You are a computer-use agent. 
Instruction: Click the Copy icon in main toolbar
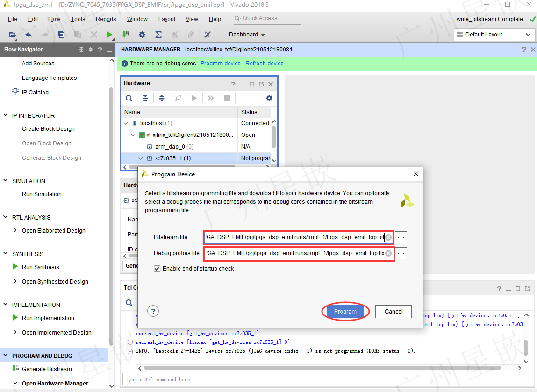(61, 35)
